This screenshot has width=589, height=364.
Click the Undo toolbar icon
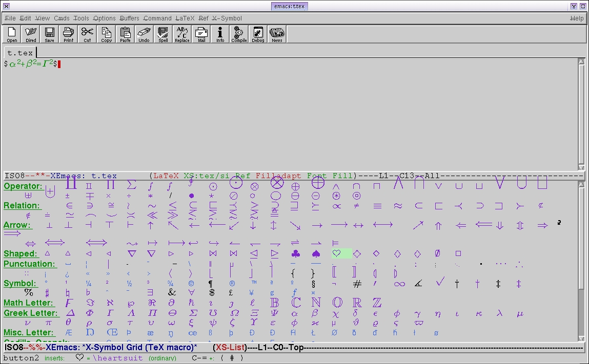tap(144, 34)
